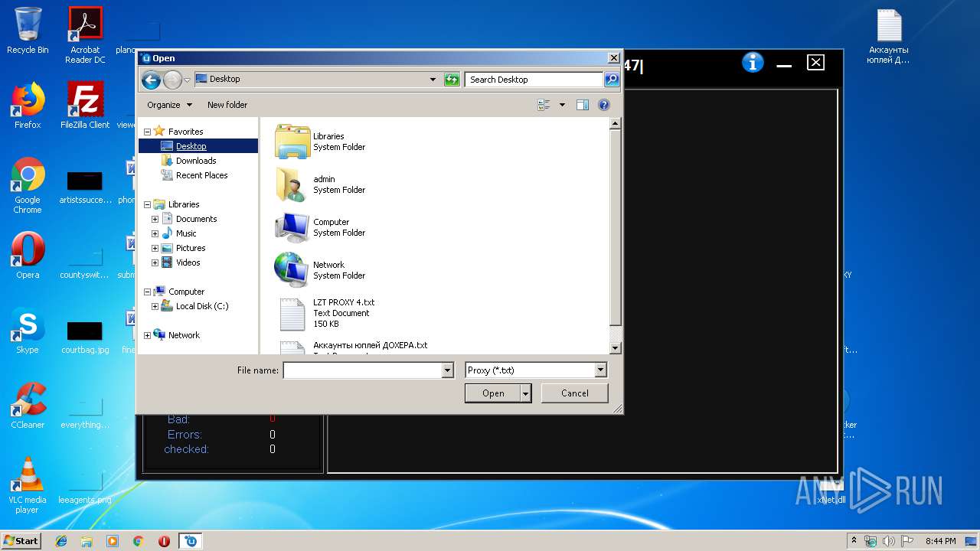
Task: Open the Proxy (*.txt) file type dropdown
Action: tap(600, 370)
